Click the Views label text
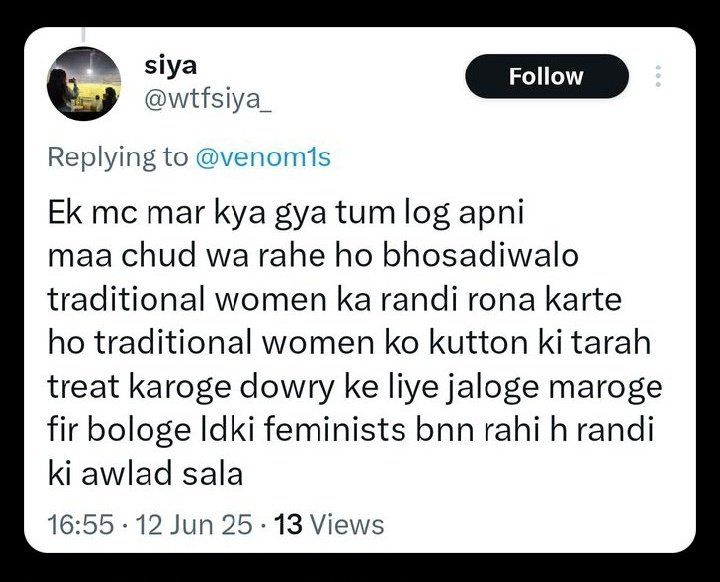Screen dimensions: 720x582 (x=347, y=524)
